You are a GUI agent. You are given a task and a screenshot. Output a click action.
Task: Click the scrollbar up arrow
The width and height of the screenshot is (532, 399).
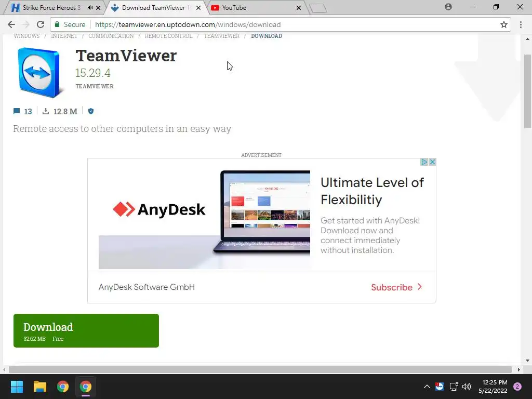(x=527, y=39)
